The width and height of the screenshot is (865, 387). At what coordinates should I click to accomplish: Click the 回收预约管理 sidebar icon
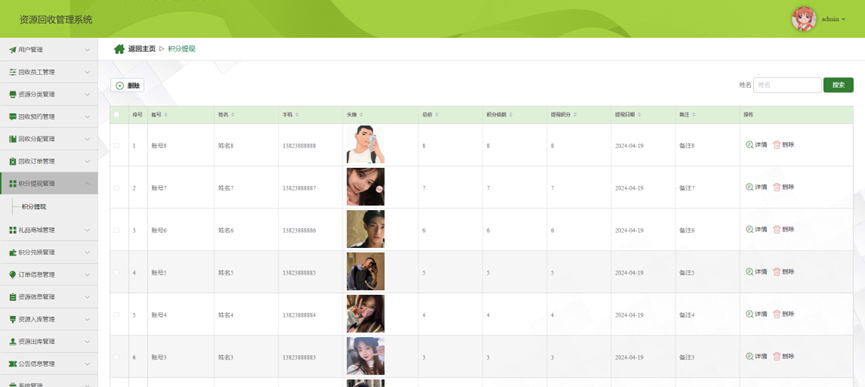13,117
